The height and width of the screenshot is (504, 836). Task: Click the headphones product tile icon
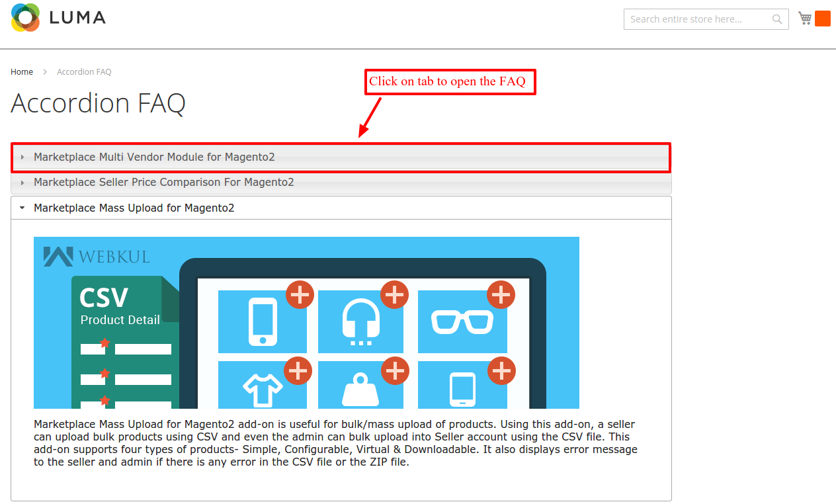pos(360,322)
